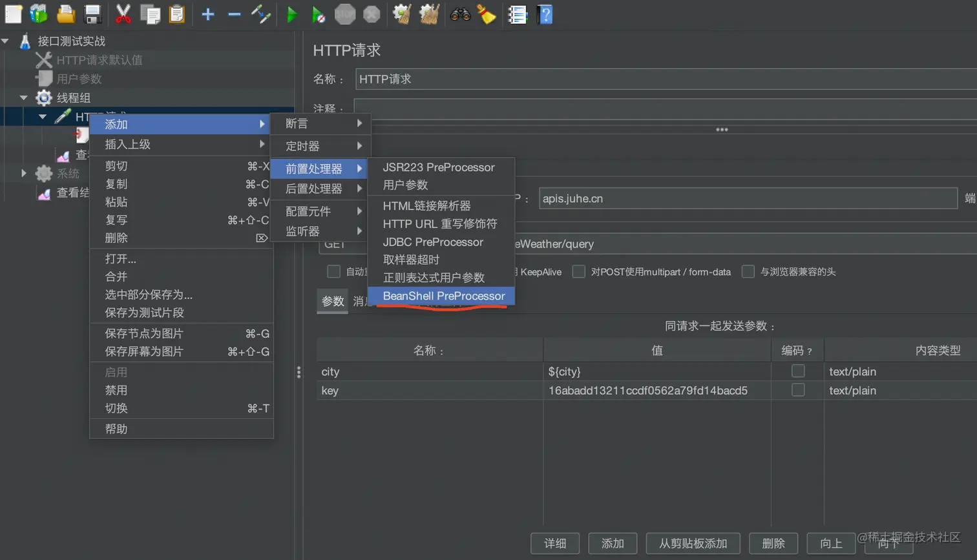The width and height of the screenshot is (977, 560).
Task: Choose 粘贴 in the context menu
Action: 182,202
